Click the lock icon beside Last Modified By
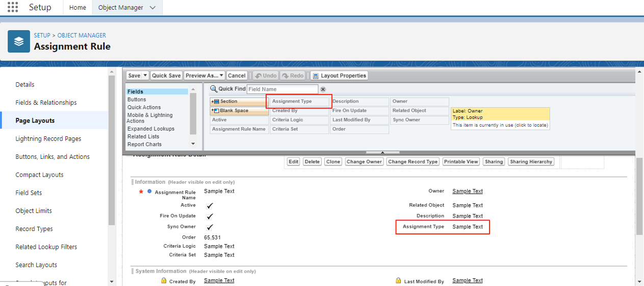Image resolution: width=644 pixels, height=286 pixels. [399, 281]
